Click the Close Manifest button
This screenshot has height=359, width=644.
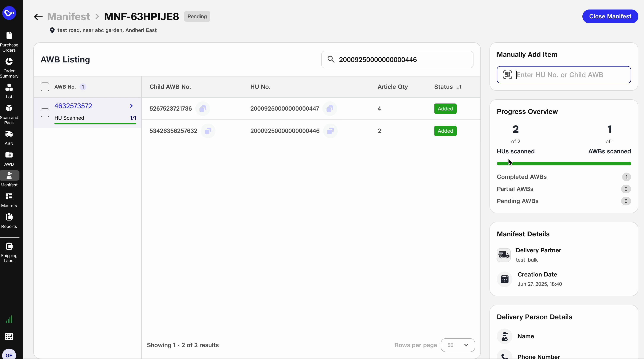(x=610, y=16)
